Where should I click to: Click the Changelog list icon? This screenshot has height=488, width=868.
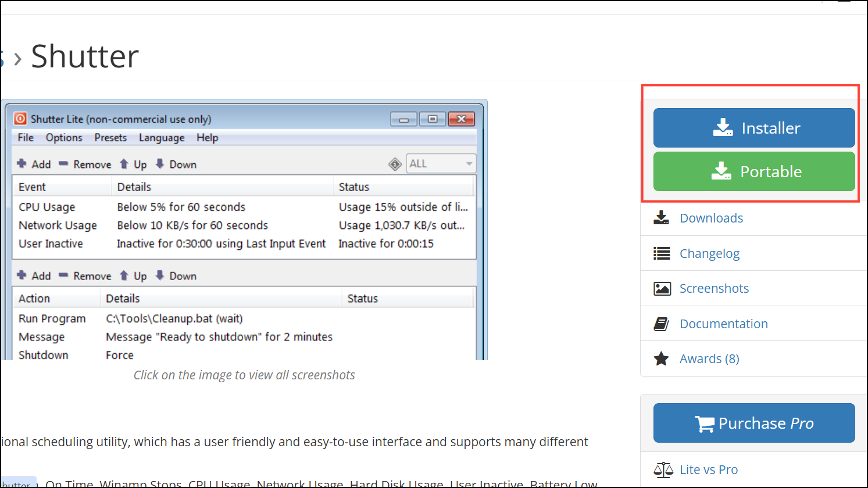[662, 253]
